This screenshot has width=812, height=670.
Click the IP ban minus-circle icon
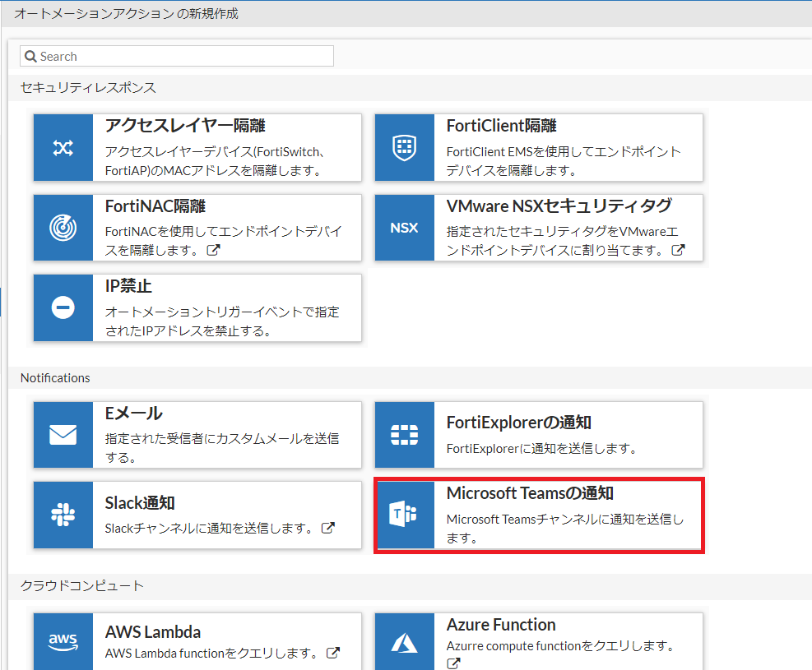pyautogui.click(x=63, y=307)
